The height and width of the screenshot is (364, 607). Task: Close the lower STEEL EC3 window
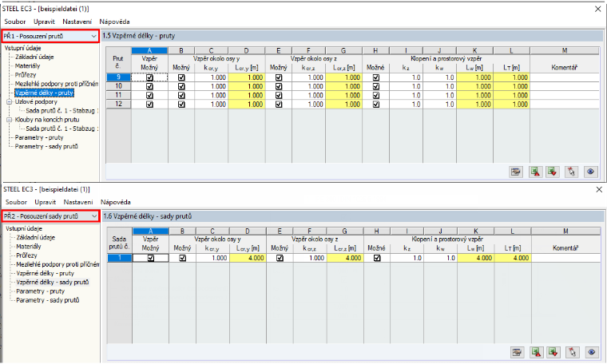(599, 189)
